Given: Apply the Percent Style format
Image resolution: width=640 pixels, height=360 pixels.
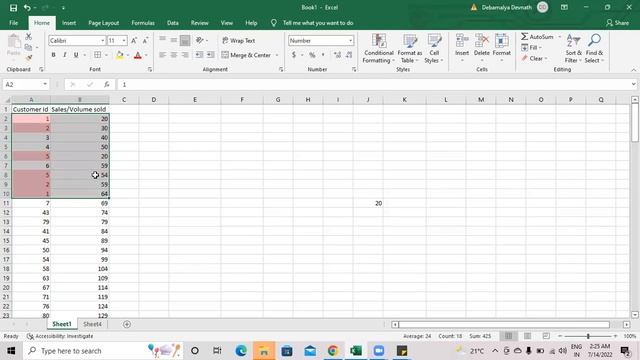Looking at the screenshot, I should click(312, 55).
